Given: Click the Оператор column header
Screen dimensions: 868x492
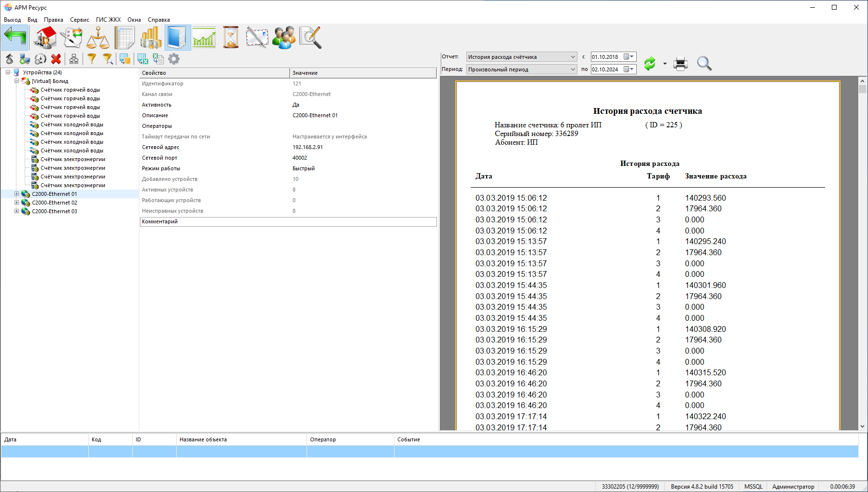Looking at the screenshot, I should click(350, 439).
